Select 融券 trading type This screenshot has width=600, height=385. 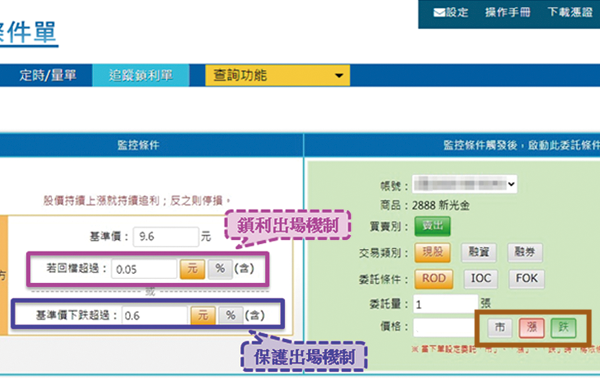point(525,253)
